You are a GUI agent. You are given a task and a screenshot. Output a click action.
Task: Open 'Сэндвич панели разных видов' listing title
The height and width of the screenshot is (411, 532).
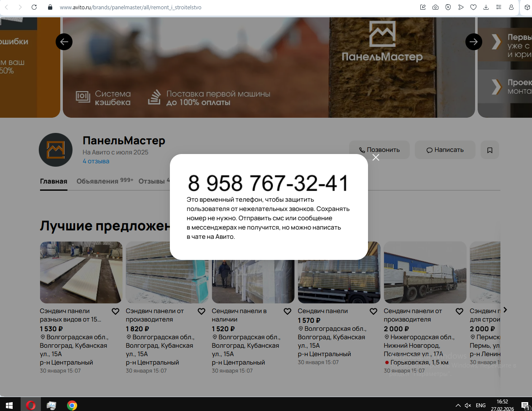[x=70, y=315]
